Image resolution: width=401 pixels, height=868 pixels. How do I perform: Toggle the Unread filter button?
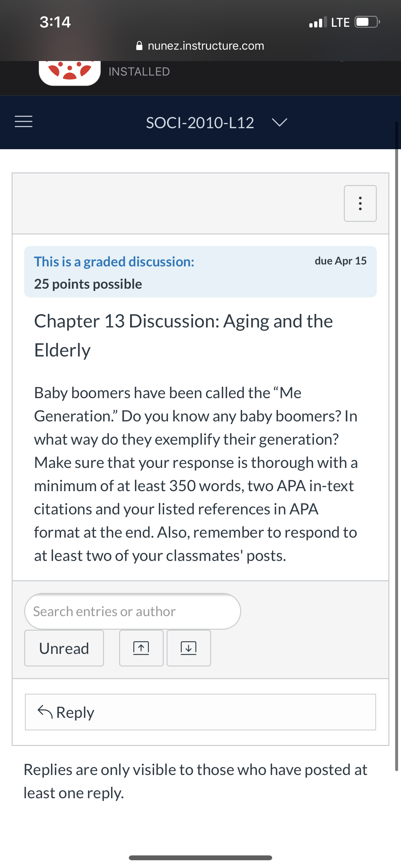[x=64, y=648]
